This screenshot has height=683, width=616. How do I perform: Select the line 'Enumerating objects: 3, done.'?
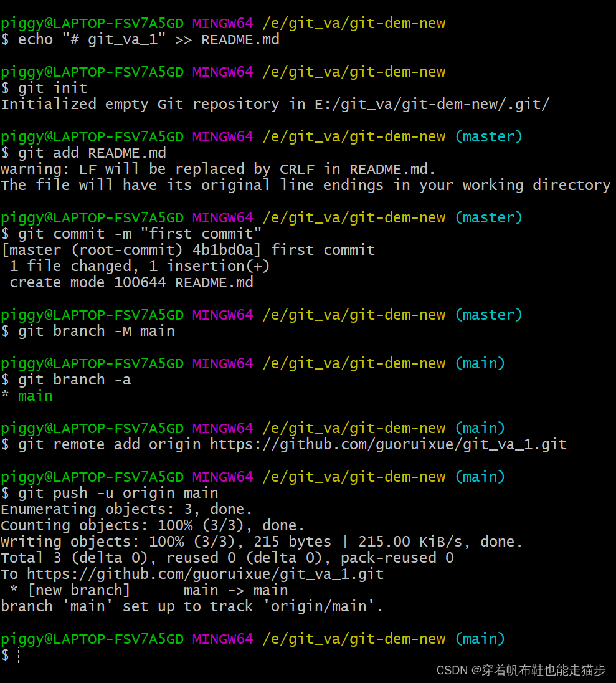(125, 509)
